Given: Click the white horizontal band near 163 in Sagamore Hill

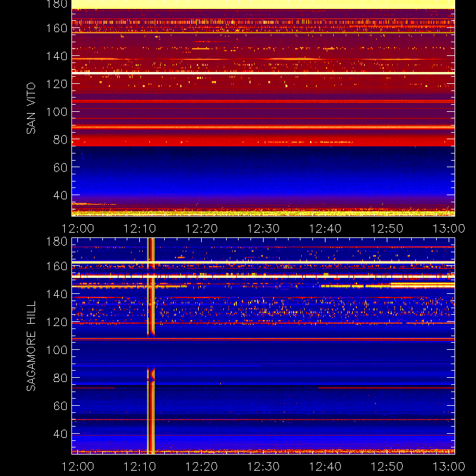Looking at the screenshot, I should (263, 262).
